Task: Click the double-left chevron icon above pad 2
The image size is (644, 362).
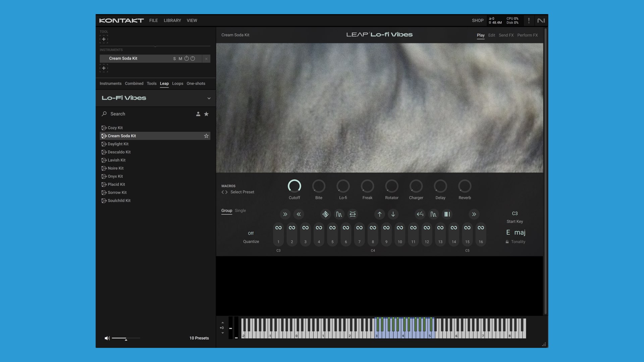Action: [299, 214]
